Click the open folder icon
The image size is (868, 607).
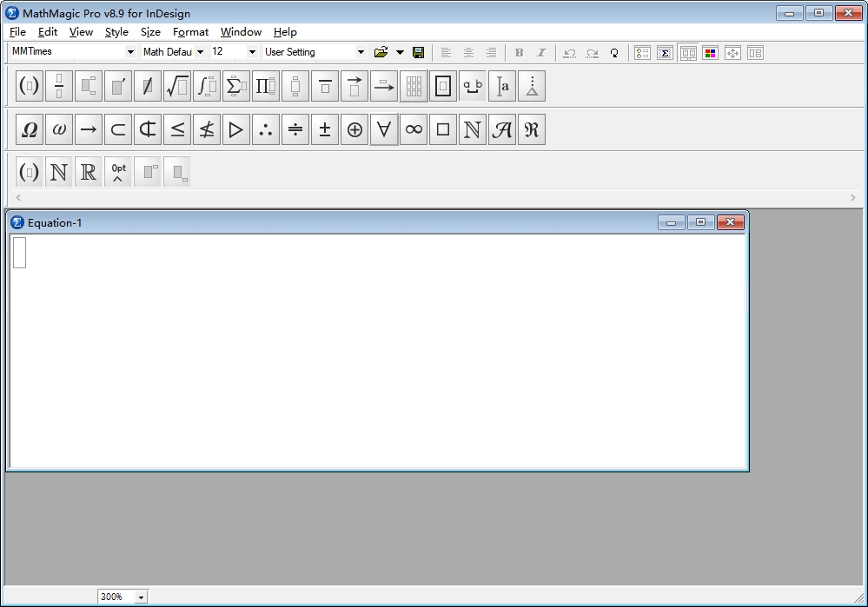[381, 53]
